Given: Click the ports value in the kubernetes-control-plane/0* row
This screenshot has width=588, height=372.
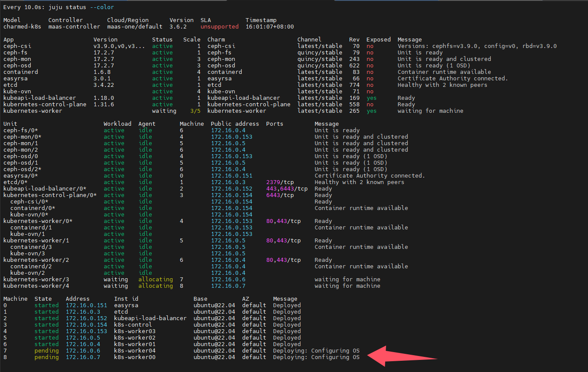Looking at the screenshot, I should click(280, 195).
